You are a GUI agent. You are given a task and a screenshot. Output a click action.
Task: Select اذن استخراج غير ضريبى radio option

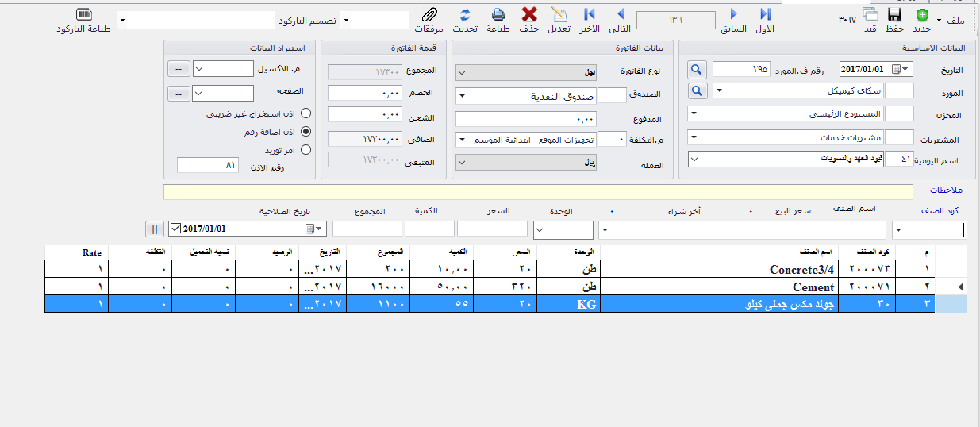pos(306,113)
